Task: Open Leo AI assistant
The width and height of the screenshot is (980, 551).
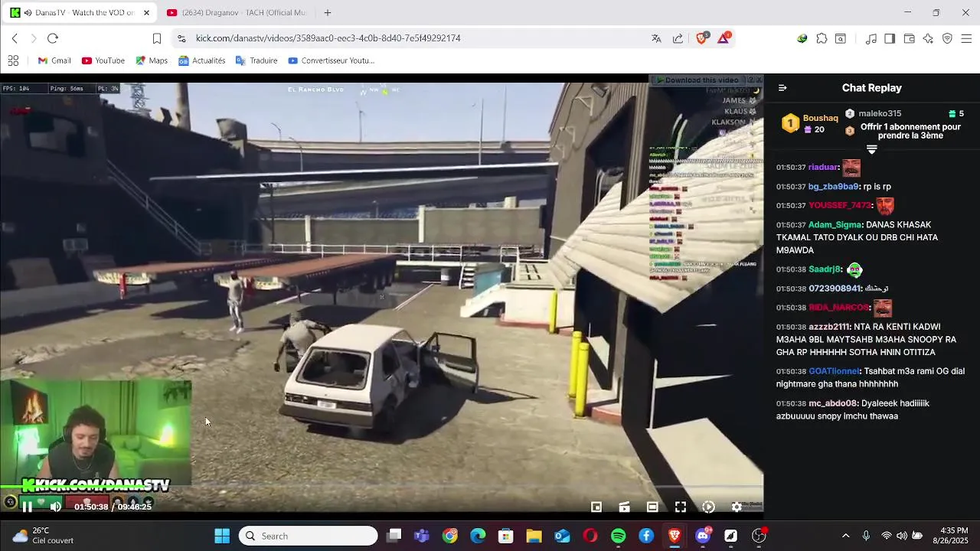Action: (928, 38)
